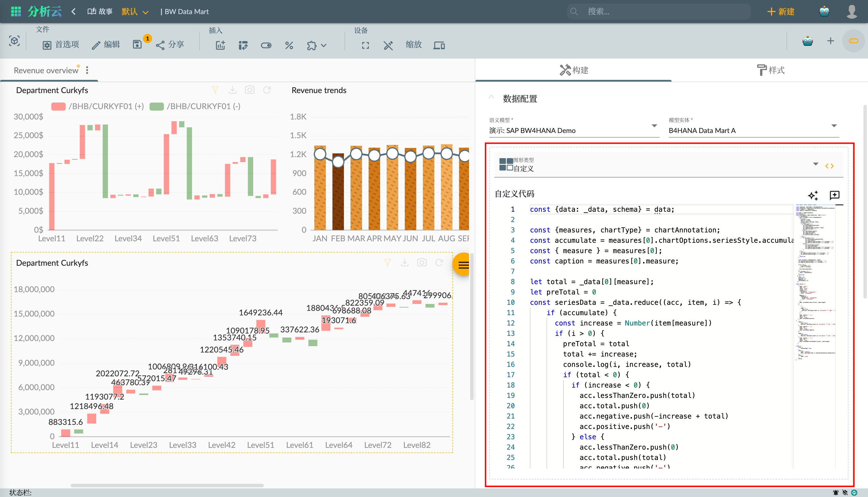Screen dimensions: 868x497
Task: Collapse the 数据配置 section
Action: 491,98
